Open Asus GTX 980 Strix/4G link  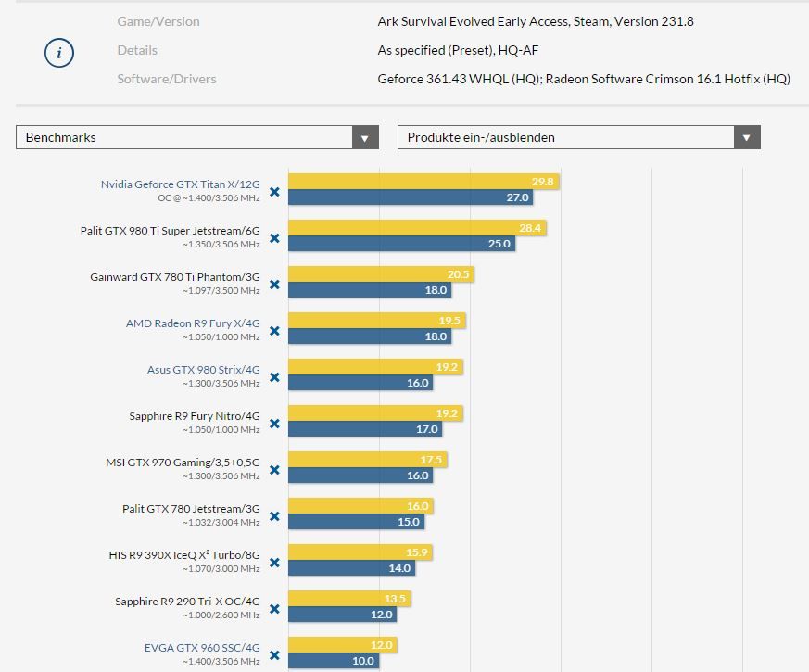point(203,370)
